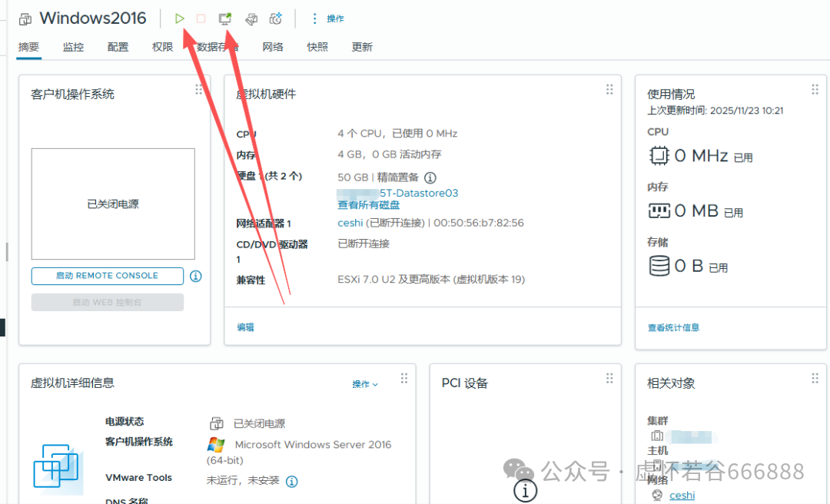Click the 未运行，未安装 status text
The width and height of the screenshot is (830, 504).
(x=242, y=481)
